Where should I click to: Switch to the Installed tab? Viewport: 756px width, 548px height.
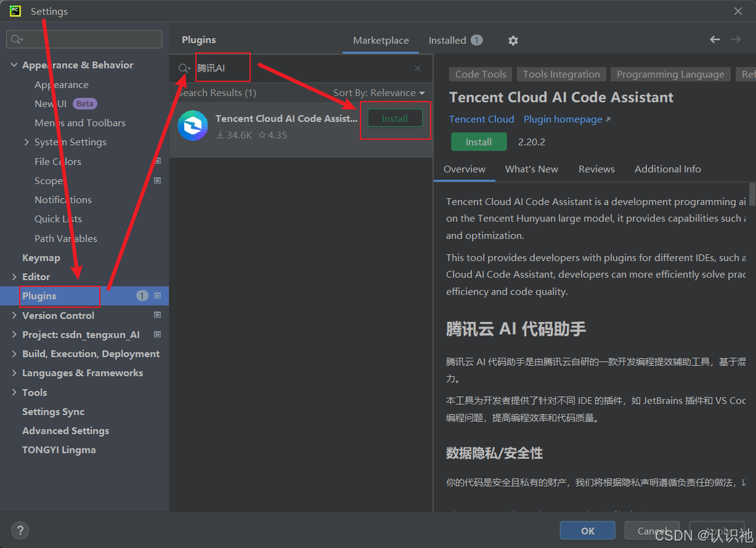tap(455, 41)
